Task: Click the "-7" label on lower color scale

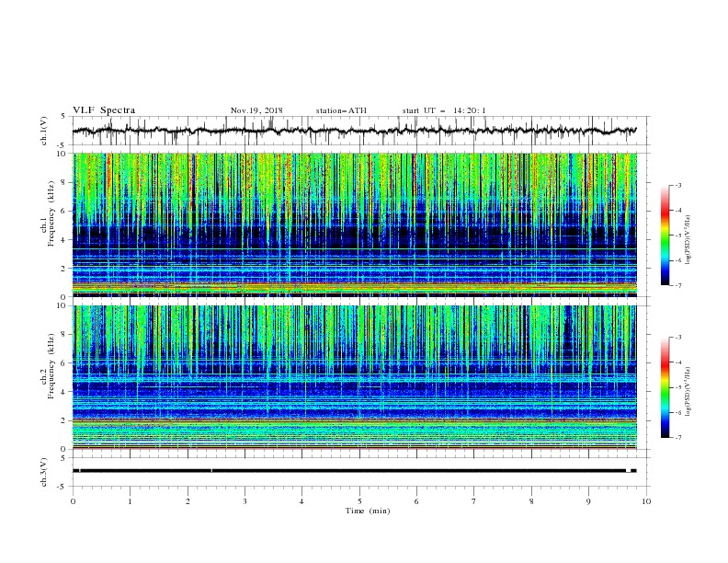Action: point(678,437)
